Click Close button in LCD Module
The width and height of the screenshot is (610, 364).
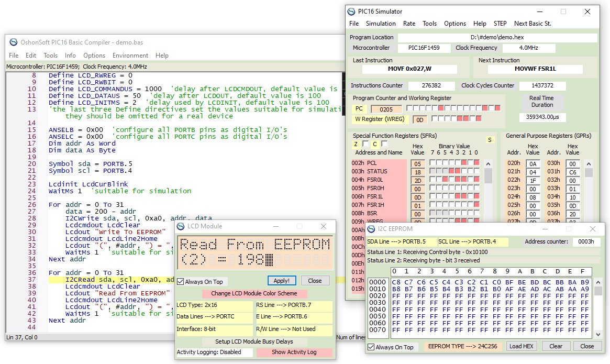tap(315, 281)
